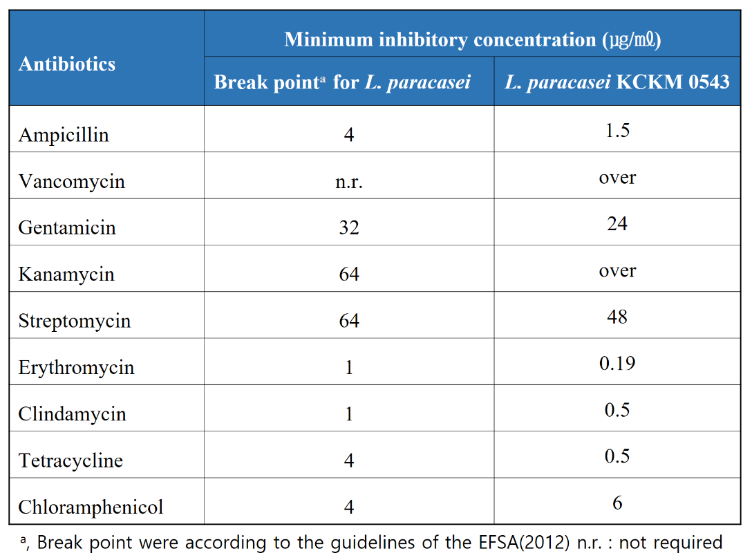This screenshot has width=752, height=560.
Task: Select the Tetracycline cell
Action: 70,460
